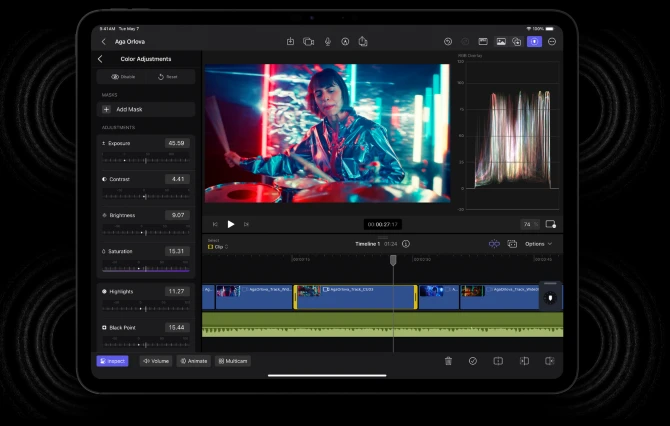Play the video in the viewer
670x426 pixels.
[x=231, y=224]
